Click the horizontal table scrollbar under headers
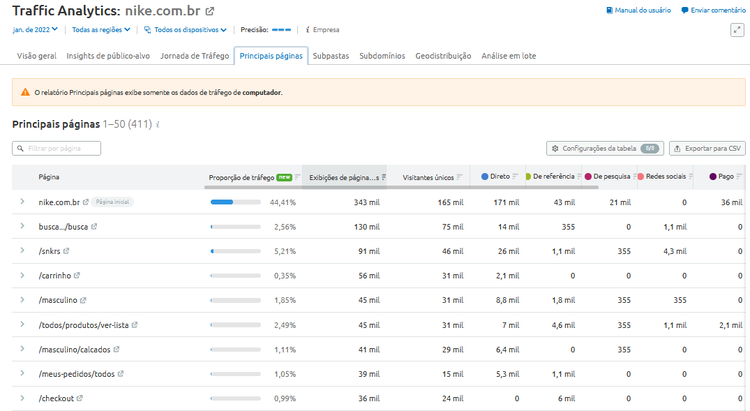Screen dimensions: 750x411 401,188
